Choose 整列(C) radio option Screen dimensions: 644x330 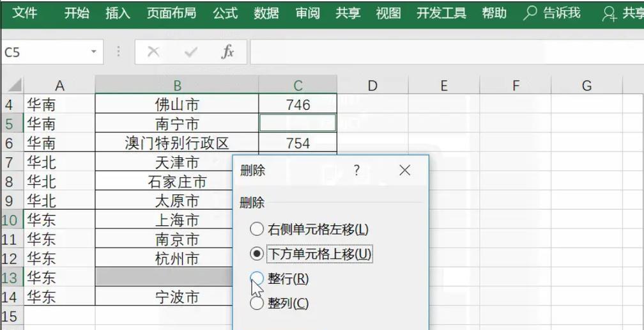[x=279, y=304]
